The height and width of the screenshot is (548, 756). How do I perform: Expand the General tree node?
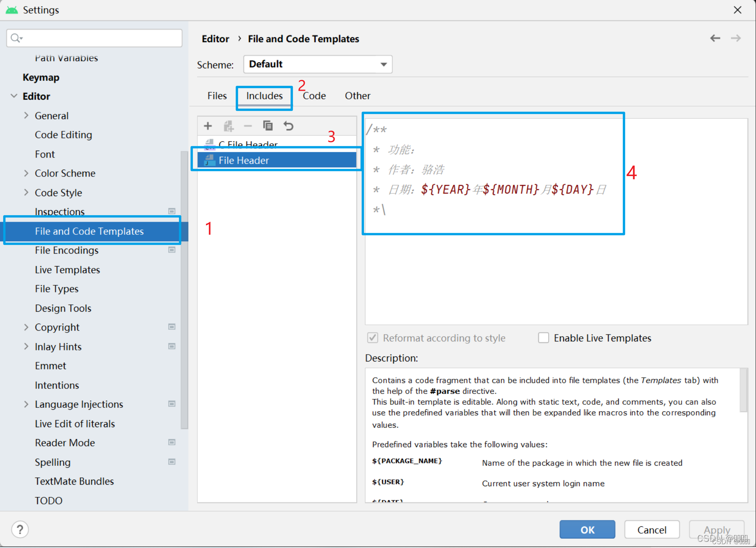26,115
